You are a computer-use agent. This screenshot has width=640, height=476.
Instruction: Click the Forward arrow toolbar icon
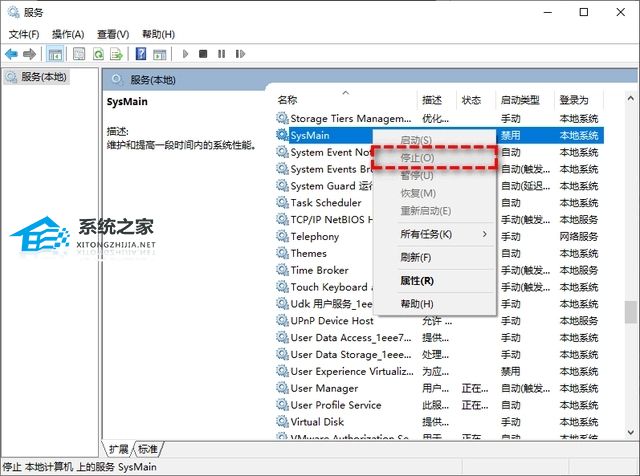point(29,54)
